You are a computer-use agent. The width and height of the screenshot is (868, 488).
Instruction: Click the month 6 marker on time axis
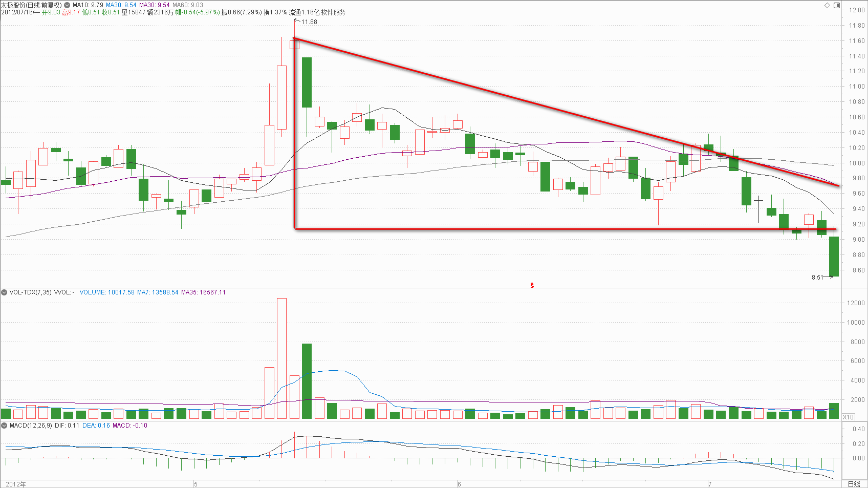tap(459, 484)
